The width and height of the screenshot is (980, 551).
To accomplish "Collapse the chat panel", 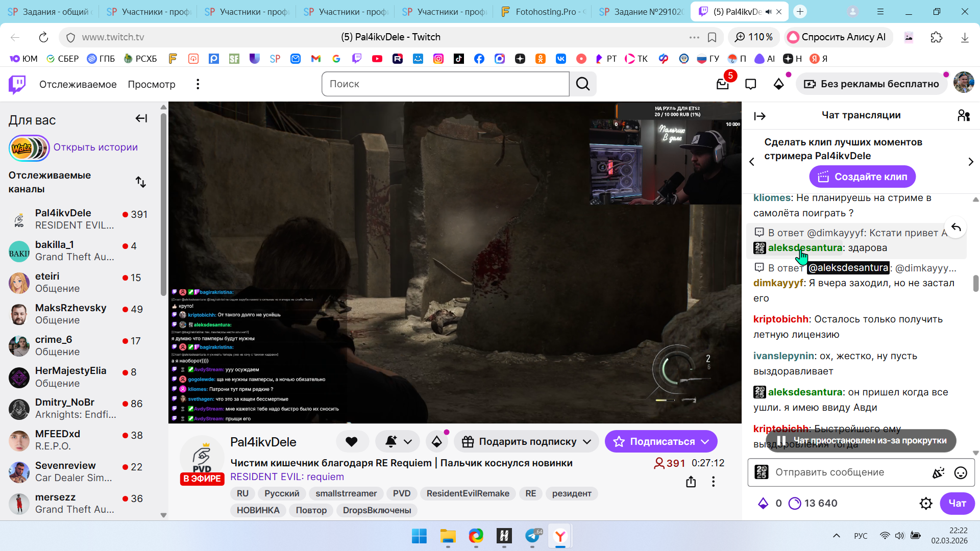I will (x=759, y=116).
